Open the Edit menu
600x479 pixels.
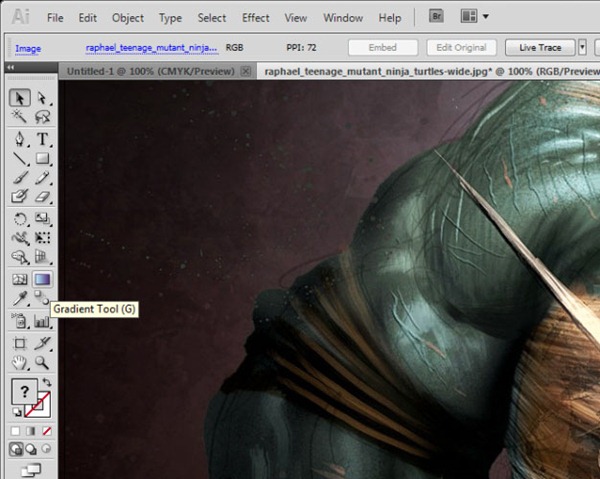point(88,18)
